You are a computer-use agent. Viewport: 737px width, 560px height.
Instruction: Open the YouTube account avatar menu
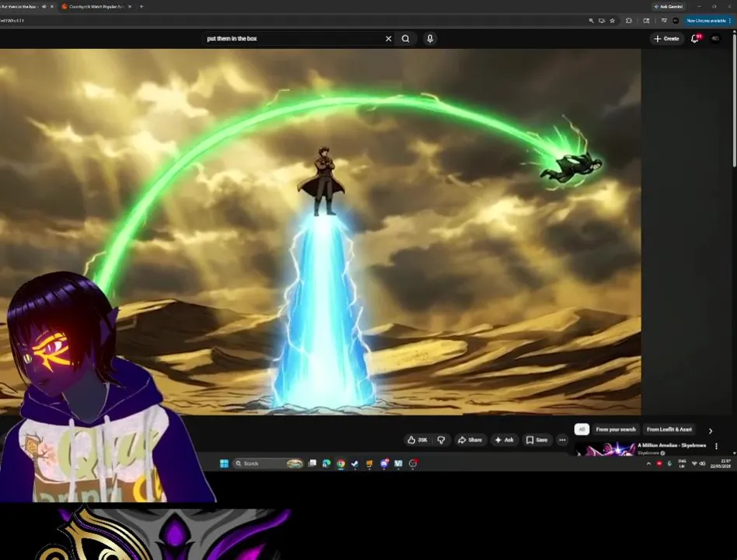click(x=715, y=39)
